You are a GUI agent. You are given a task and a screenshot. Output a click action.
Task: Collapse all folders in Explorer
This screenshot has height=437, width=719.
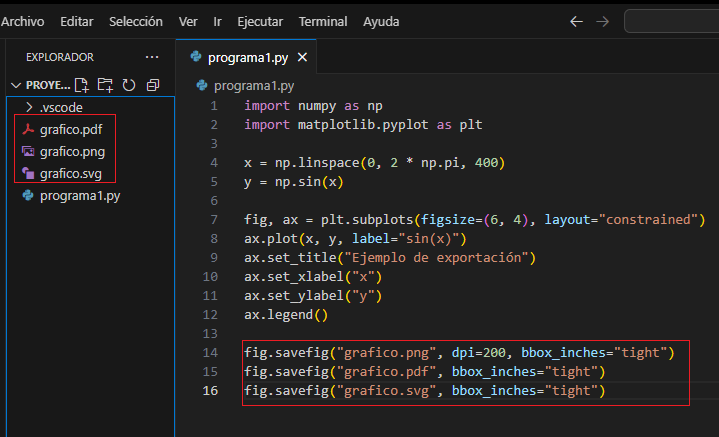pos(153,85)
